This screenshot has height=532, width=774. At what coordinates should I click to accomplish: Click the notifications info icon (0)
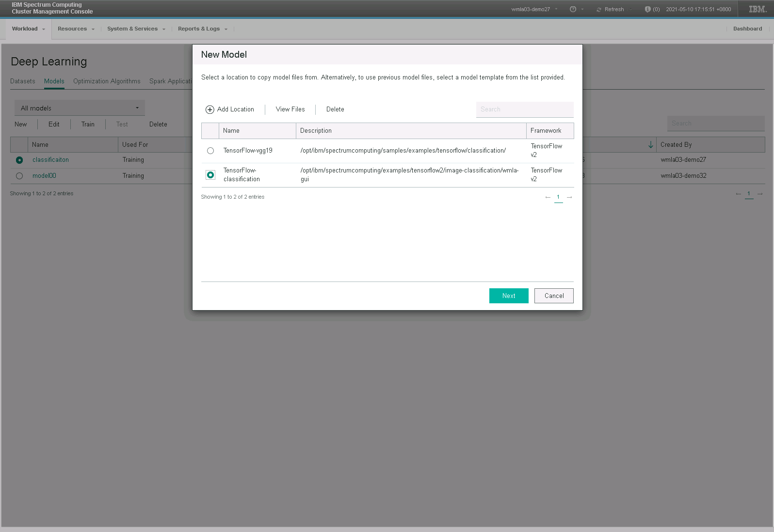coord(647,9)
